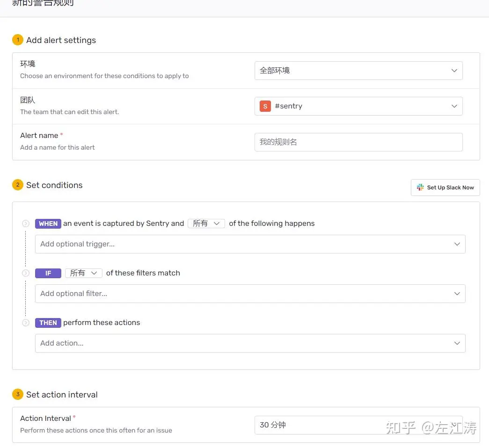Click the circle icon beside THEN
Screen dimensions: 489x448
tap(26, 323)
